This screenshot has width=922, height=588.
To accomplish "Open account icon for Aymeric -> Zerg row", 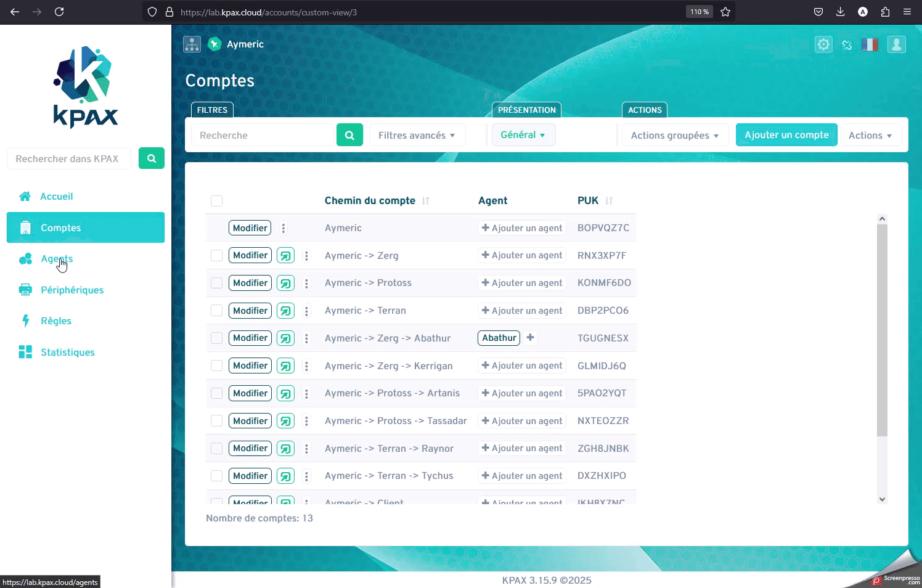I will click(285, 256).
